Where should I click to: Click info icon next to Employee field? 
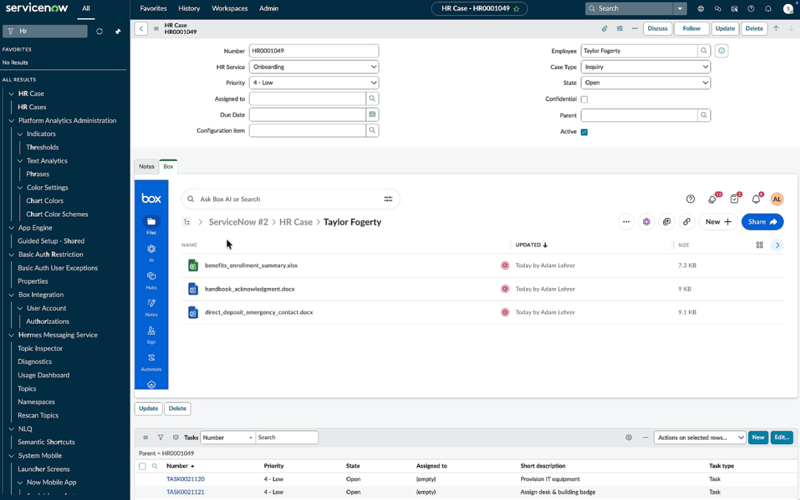[x=721, y=51]
